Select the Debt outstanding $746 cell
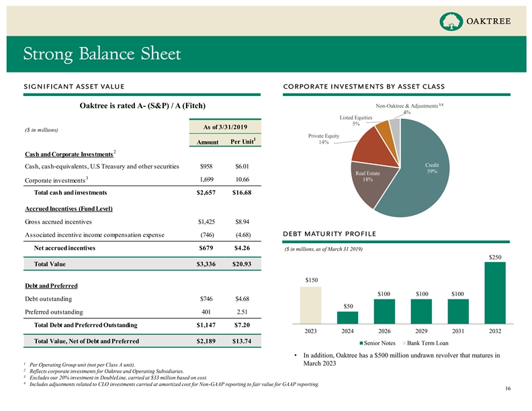The image size is (532, 411). (x=206, y=298)
